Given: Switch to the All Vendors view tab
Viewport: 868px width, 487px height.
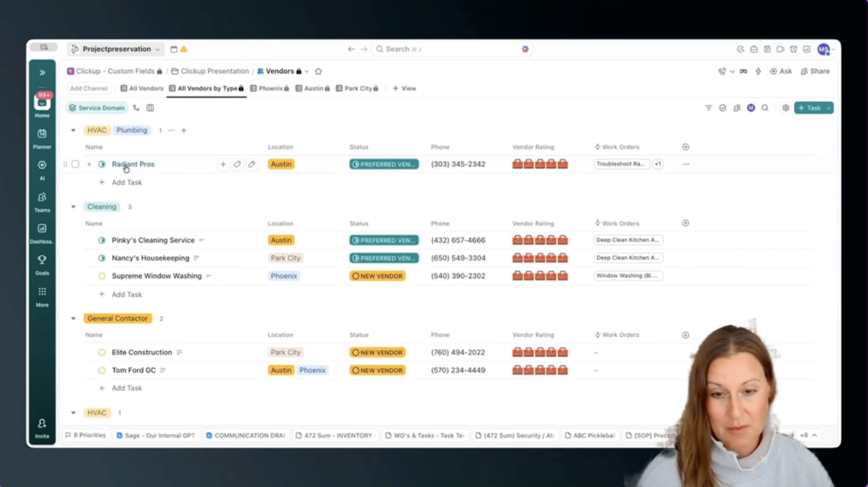Looking at the screenshot, I should 142,89.
